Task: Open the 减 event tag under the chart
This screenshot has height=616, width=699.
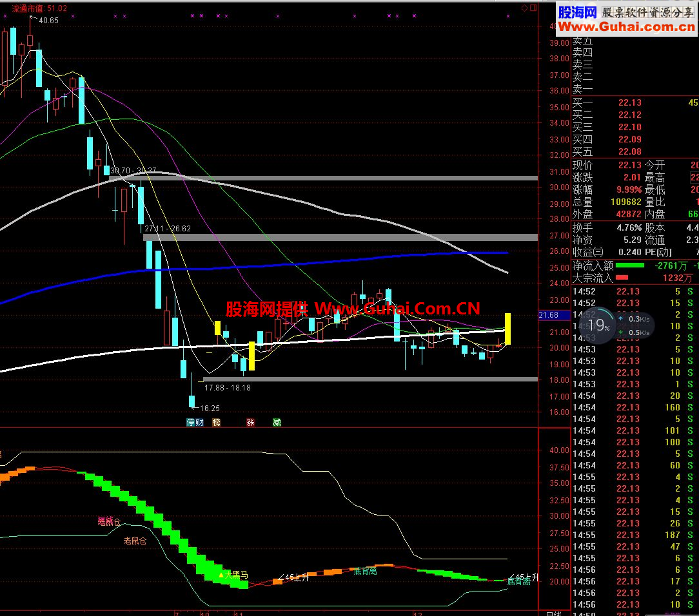Action: (277, 422)
